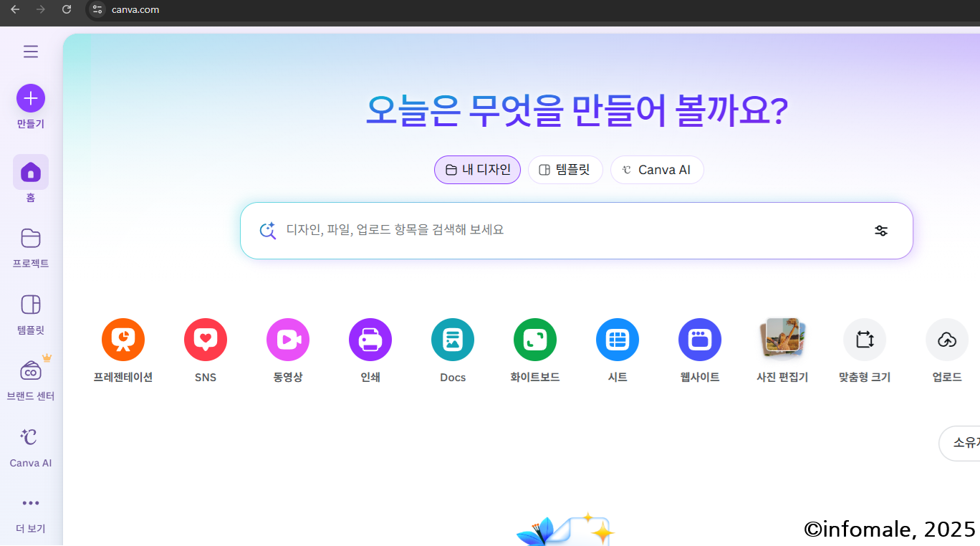Reload the page with refresh button
The image size is (980, 546).
pos(67,9)
